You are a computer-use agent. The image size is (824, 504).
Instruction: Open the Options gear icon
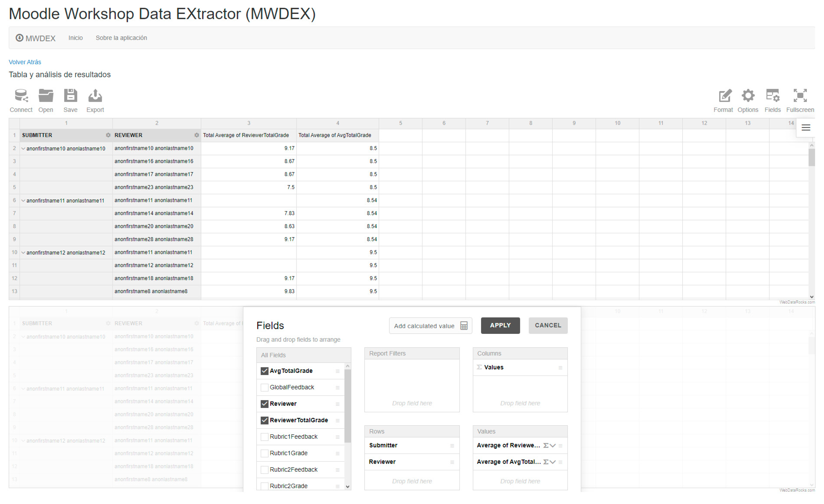(x=748, y=96)
